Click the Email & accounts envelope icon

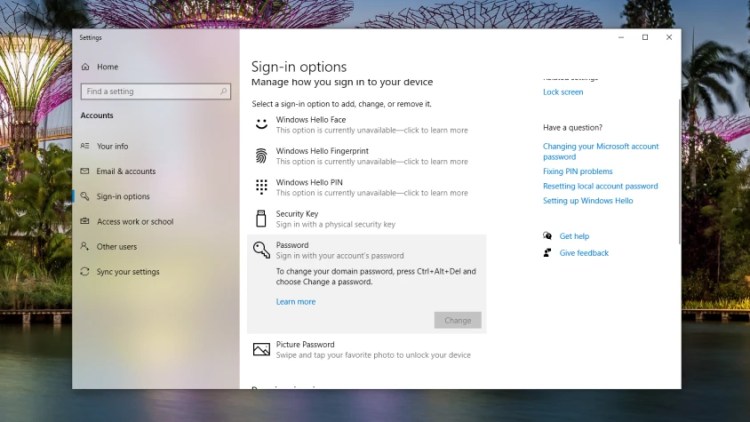coord(85,171)
